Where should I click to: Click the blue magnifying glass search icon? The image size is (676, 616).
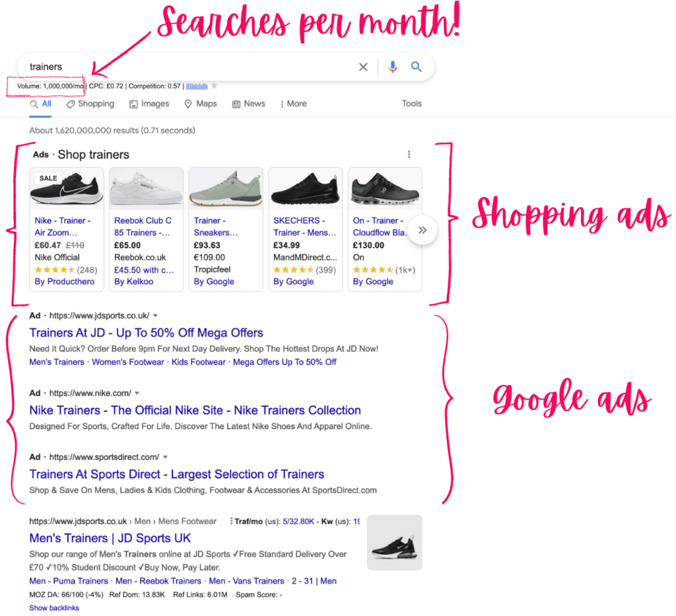[x=416, y=67]
